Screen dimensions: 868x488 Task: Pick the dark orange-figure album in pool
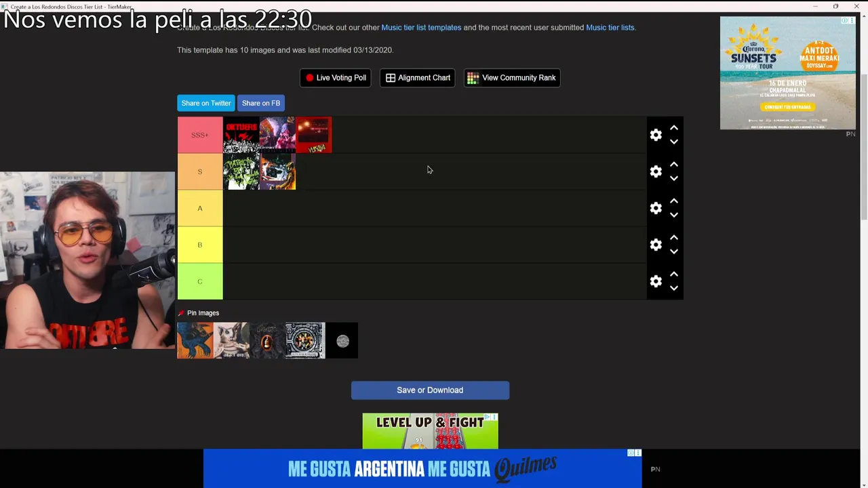pos(267,340)
